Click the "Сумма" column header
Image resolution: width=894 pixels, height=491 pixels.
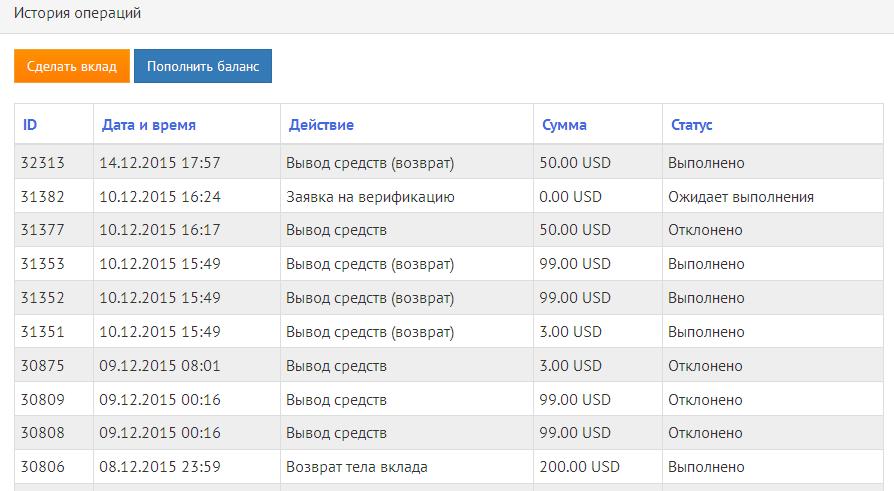tap(564, 125)
